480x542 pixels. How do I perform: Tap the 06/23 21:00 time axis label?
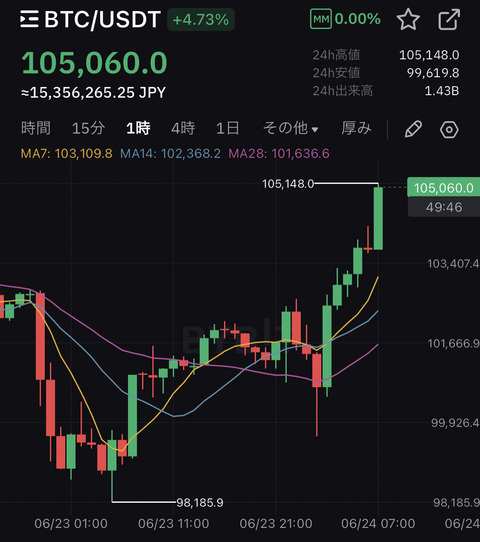276,524
